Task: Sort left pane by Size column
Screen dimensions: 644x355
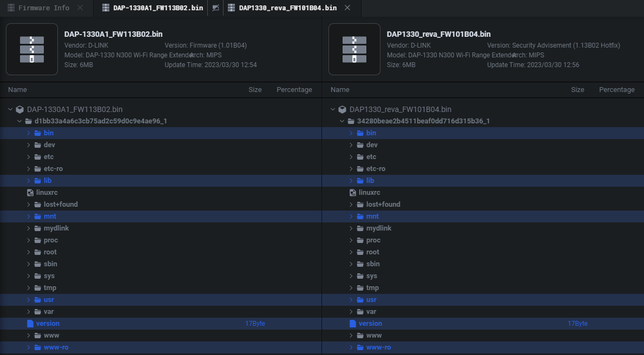Action: [255, 90]
